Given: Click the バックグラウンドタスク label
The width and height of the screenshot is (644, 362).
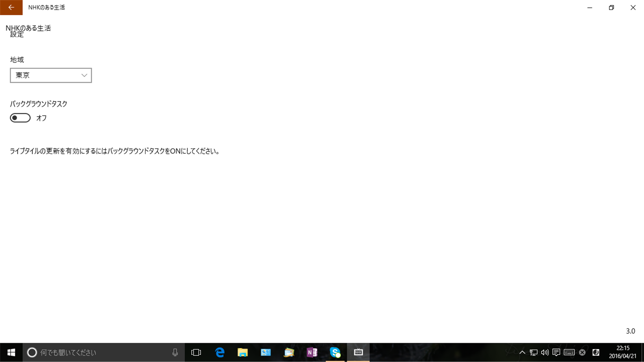Looking at the screenshot, I should pos(39,104).
